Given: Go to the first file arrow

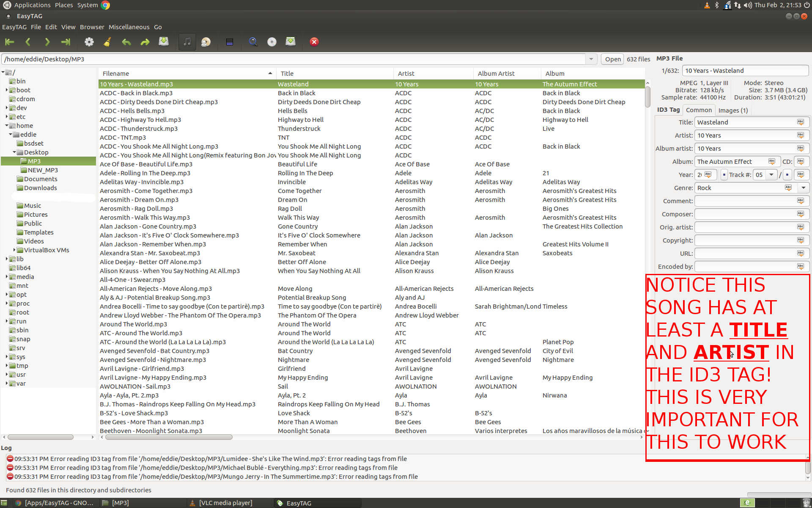Looking at the screenshot, I should [x=9, y=41].
